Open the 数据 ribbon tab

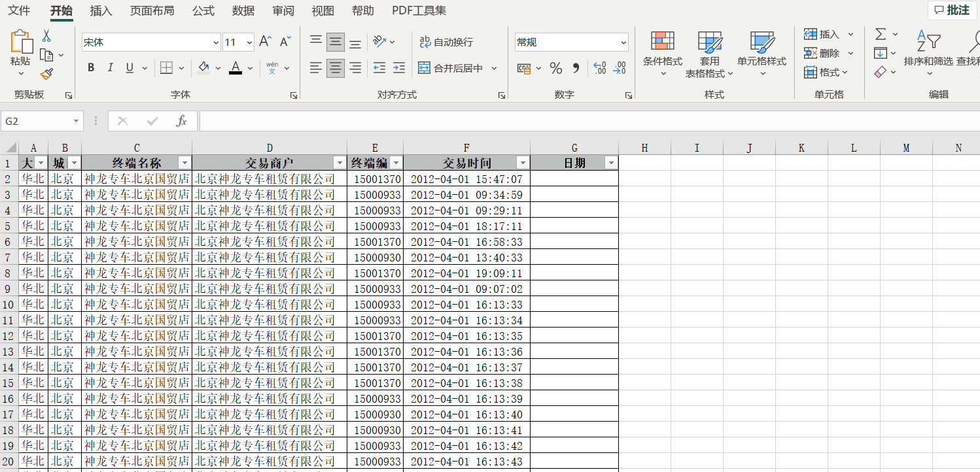[x=243, y=10]
